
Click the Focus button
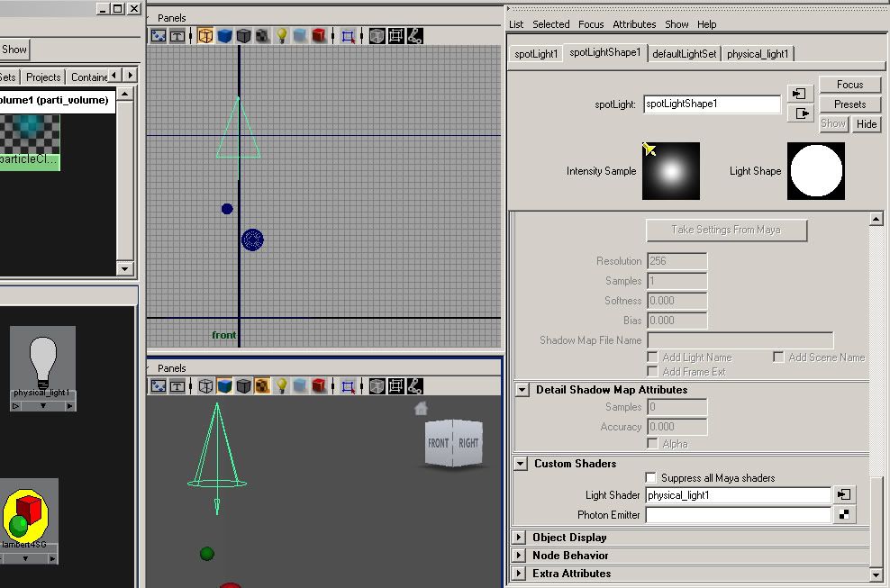(x=849, y=85)
